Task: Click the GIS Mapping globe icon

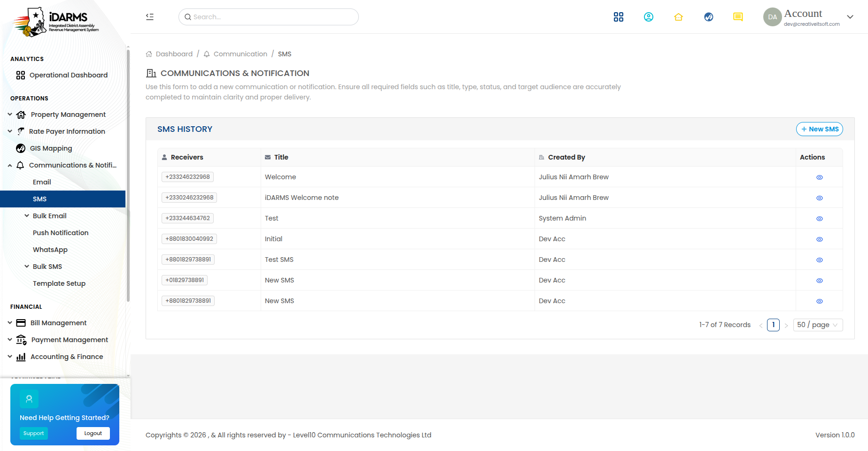Action: [21, 148]
